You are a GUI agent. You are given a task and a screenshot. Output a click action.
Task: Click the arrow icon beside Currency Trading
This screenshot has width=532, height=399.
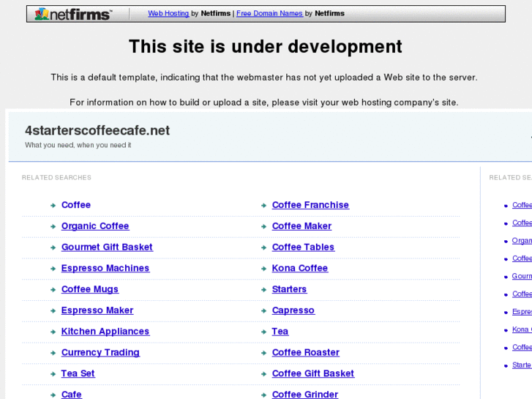coord(53,353)
